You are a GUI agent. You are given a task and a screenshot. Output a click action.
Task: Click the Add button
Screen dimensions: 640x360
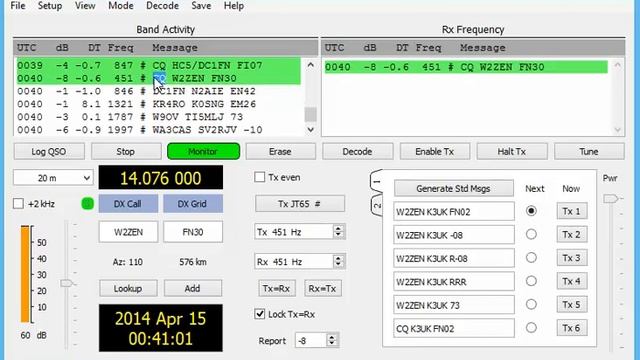(193, 288)
